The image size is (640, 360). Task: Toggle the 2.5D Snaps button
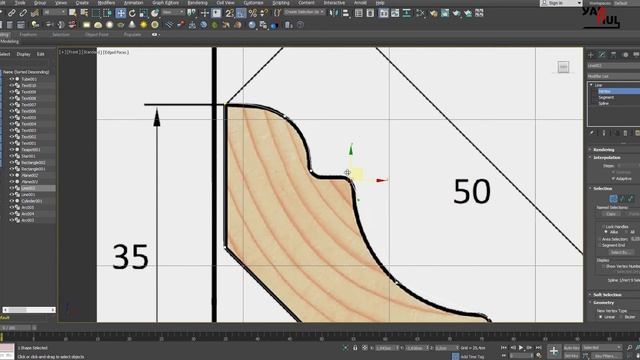(229, 13)
